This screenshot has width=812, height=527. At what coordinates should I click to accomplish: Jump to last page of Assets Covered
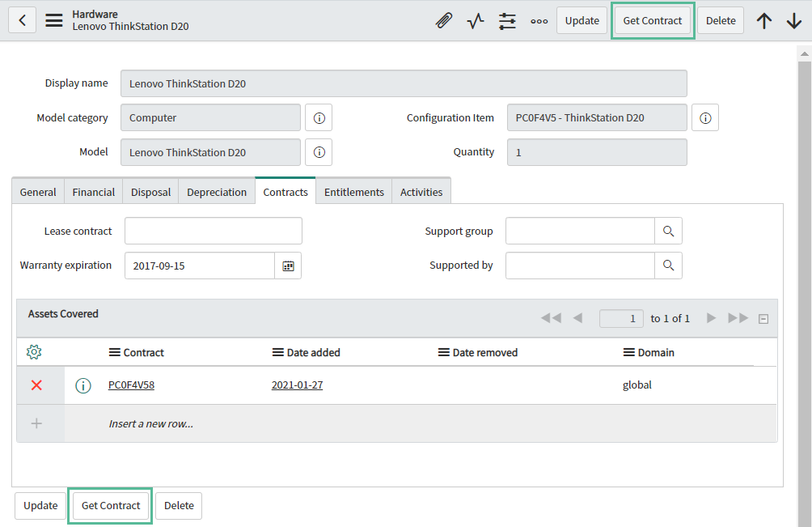click(x=738, y=318)
